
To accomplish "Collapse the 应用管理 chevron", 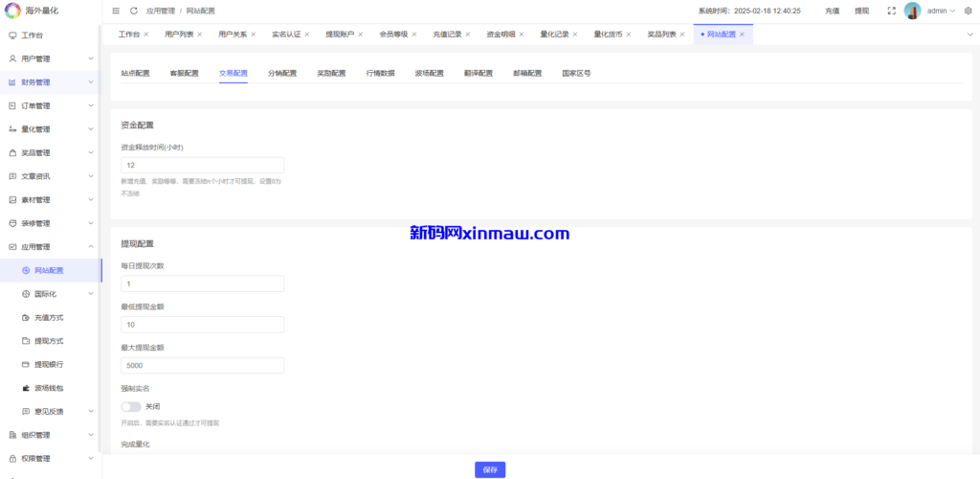I will click(91, 247).
